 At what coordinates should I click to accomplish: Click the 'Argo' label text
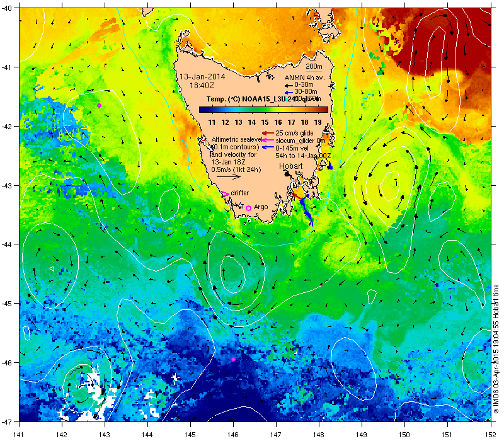pyautogui.click(x=261, y=207)
